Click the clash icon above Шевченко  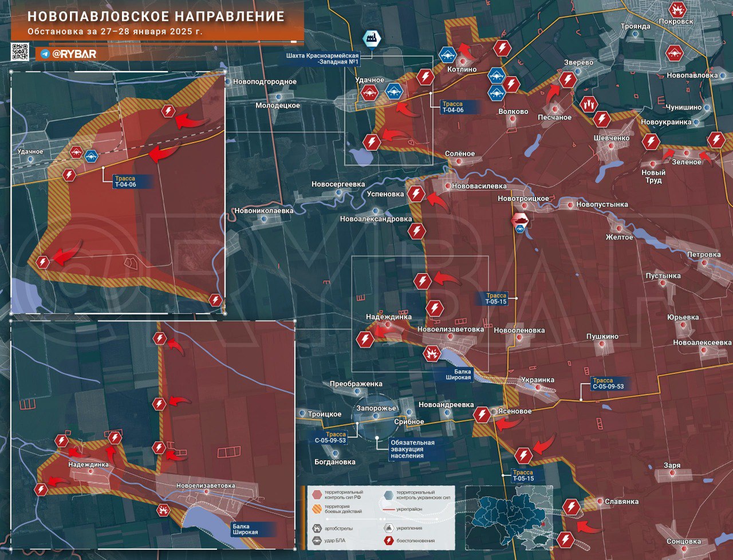[x=601, y=119]
